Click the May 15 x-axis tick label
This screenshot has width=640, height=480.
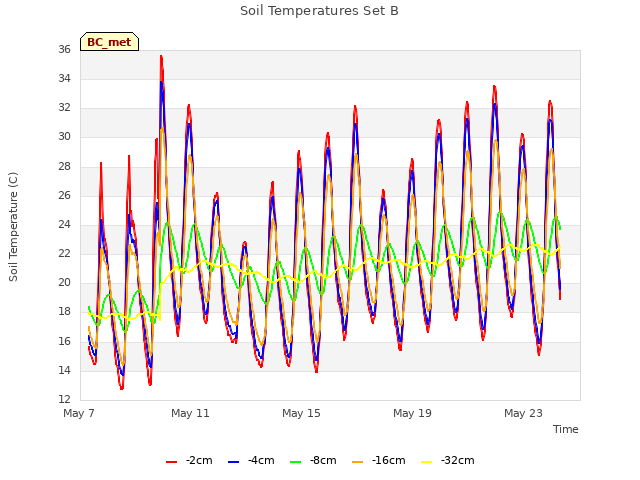pos(301,413)
